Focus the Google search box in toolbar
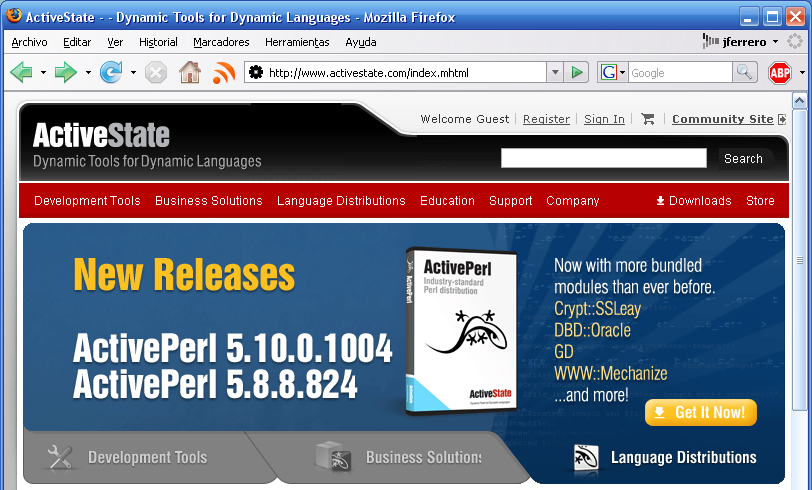Screen dimensions: 812x490 tap(680, 73)
